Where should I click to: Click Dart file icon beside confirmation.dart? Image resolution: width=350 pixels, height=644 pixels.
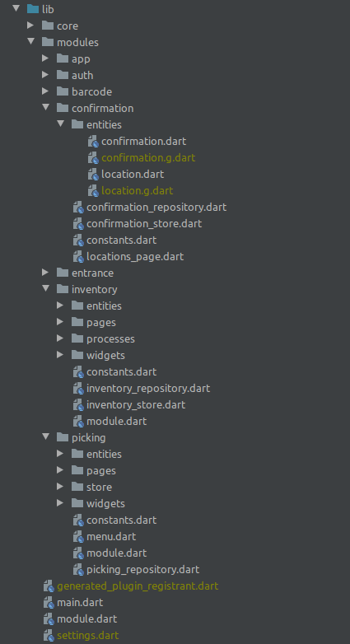(93, 142)
